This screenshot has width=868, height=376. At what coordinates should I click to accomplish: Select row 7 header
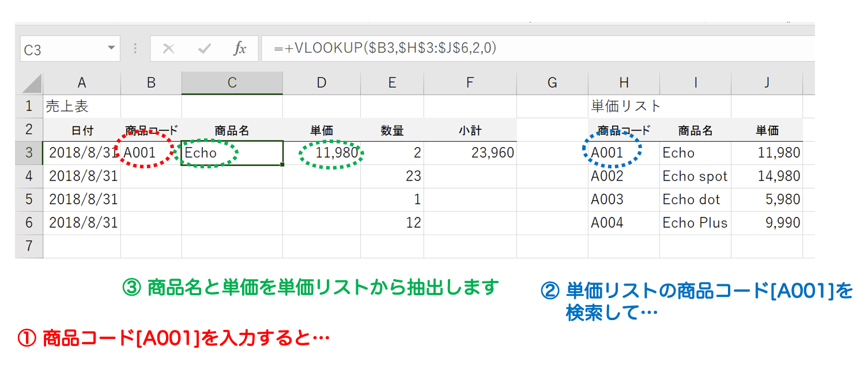point(29,246)
